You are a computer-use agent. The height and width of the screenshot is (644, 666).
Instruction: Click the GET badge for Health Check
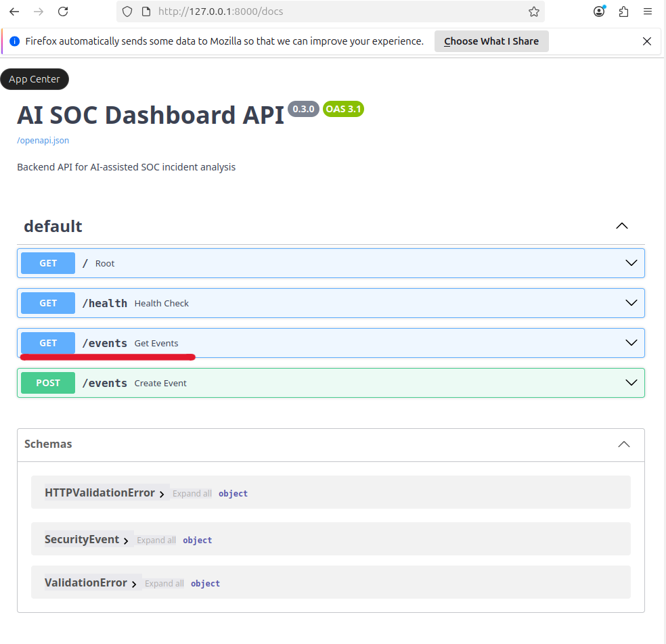click(48, 303)
